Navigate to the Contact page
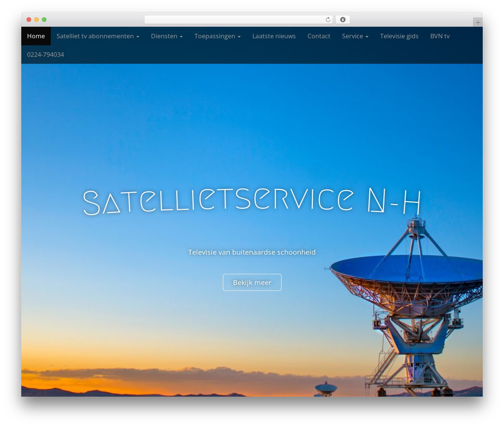This screenshot has width=504, height=427. pyautogui.click(x=319, y=36)
